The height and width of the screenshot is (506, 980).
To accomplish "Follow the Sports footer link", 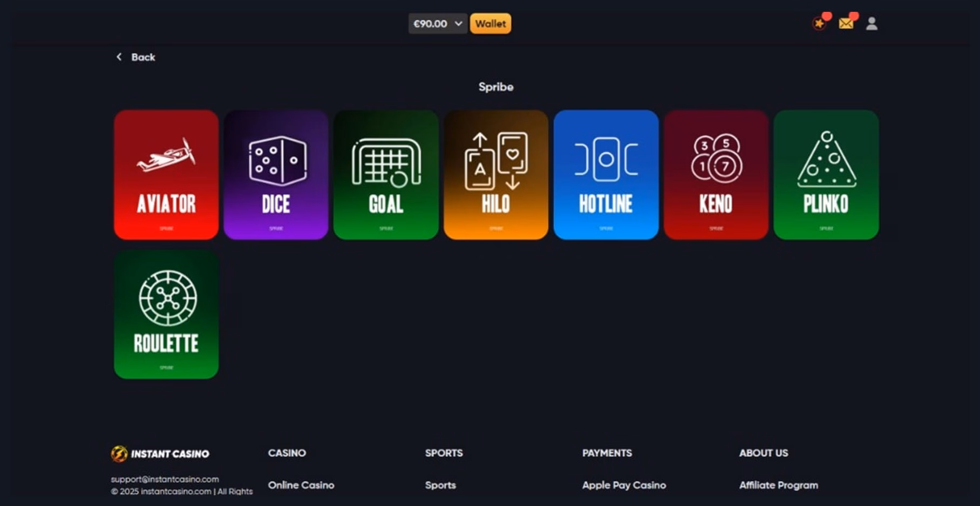I will tap(440, 485).
